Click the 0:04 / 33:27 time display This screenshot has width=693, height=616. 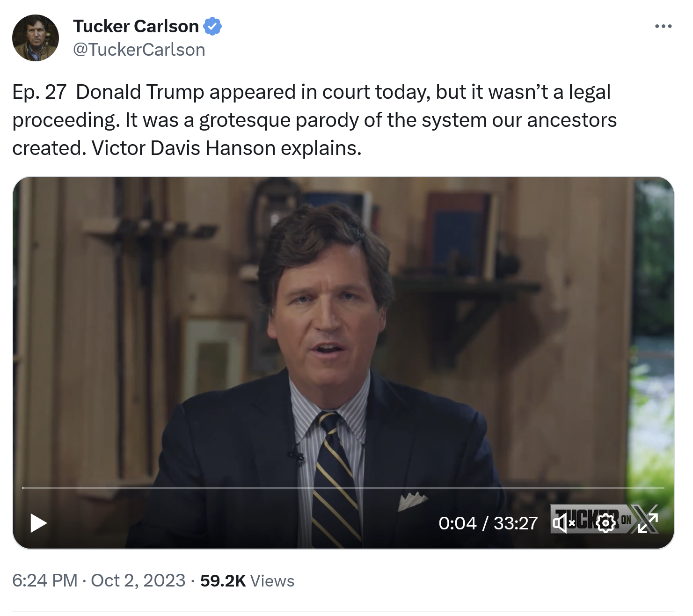point(488,523)
